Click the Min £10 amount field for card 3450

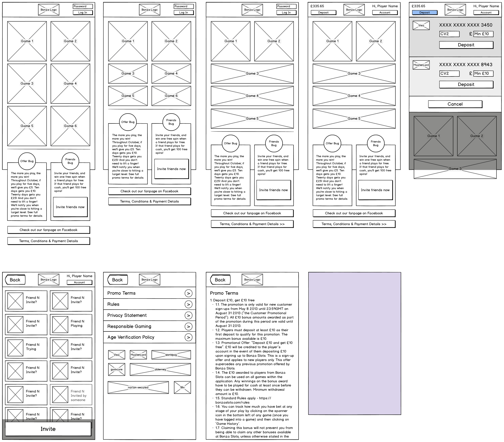pos(483,34)
